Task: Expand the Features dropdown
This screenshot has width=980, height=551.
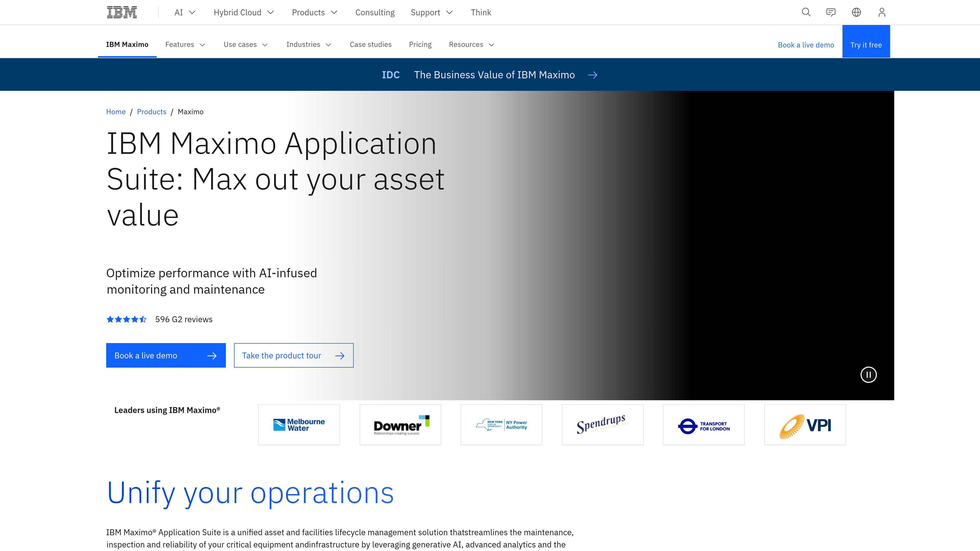Action: tap(185, 44)
